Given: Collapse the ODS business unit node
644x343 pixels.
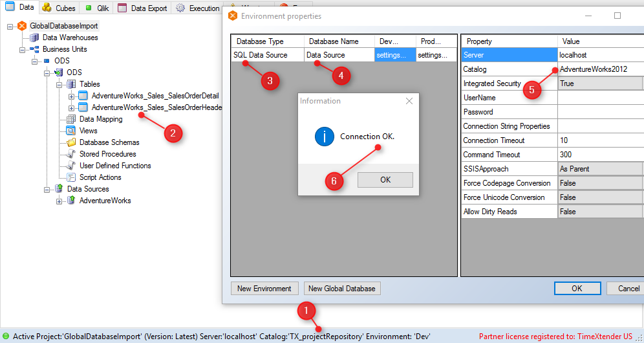Looking at the screenshot, I should (34, 61).
